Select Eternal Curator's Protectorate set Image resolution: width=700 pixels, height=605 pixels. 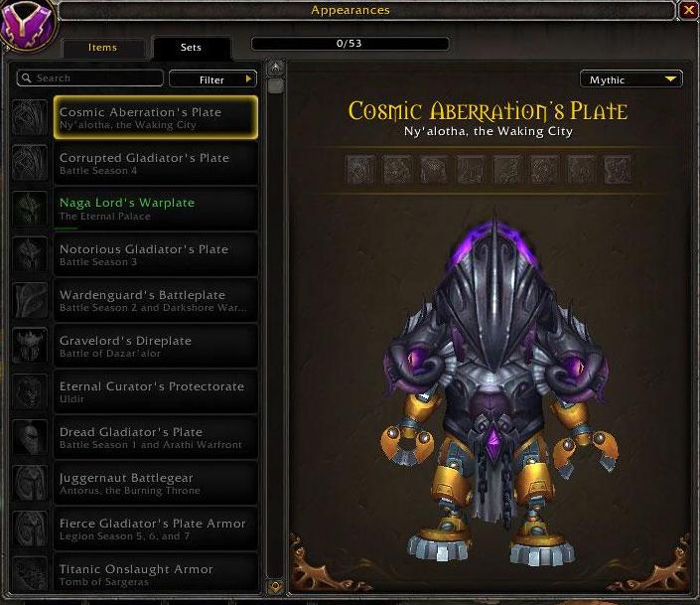(x=156, y=391)
